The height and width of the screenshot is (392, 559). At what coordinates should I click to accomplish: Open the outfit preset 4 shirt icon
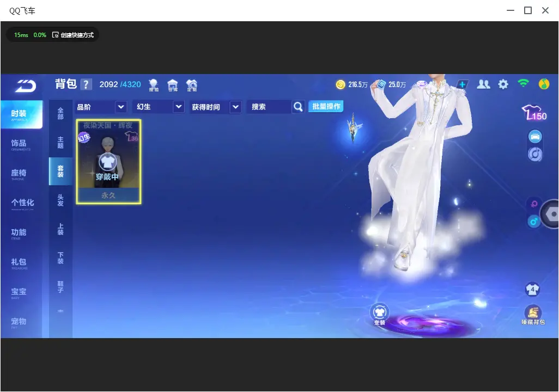(x=532, y=289)
